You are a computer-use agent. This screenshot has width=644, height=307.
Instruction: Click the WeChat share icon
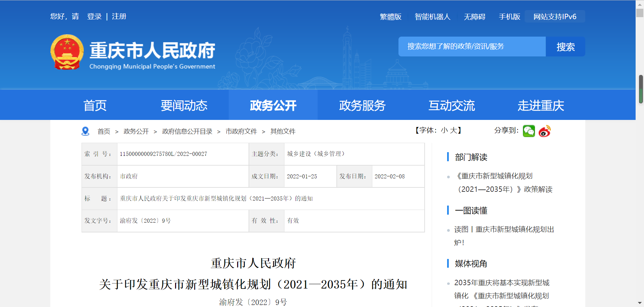[x=529, y=131]
